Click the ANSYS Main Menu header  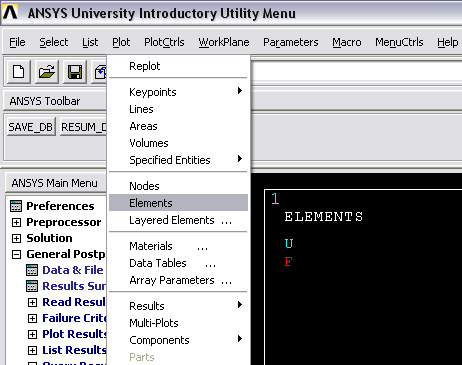pyautogui.click(x=56, y=183)
